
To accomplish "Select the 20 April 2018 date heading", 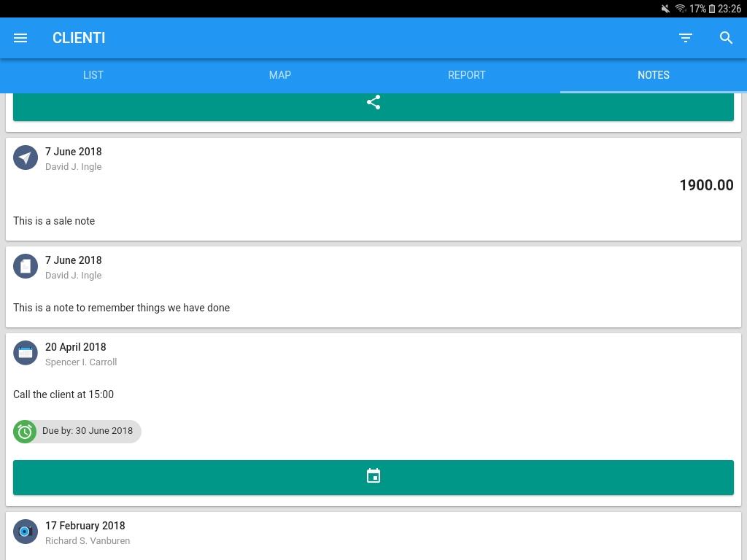I will (x=76, y=346).
